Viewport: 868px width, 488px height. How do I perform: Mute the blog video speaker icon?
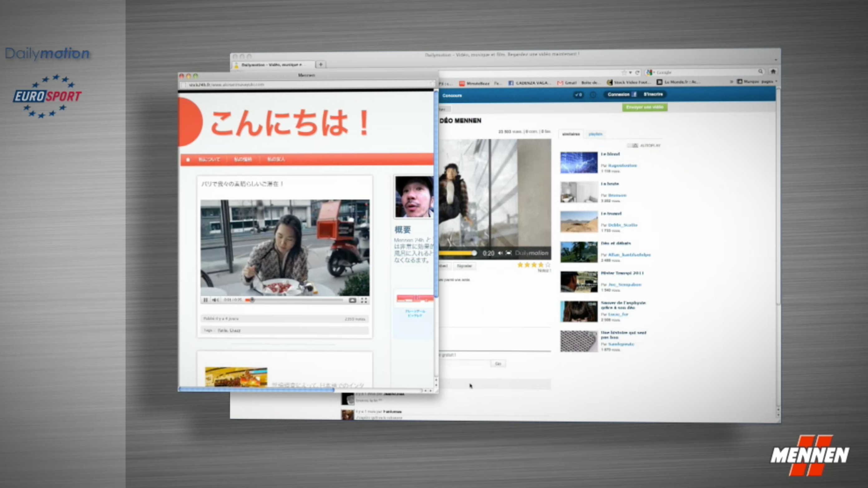[215, 300]
